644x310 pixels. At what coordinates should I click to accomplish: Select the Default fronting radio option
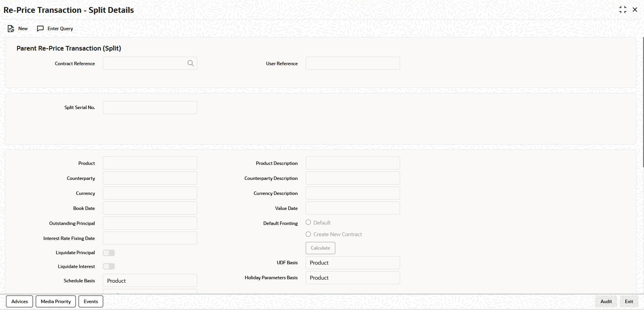click(x=308, y=223)
